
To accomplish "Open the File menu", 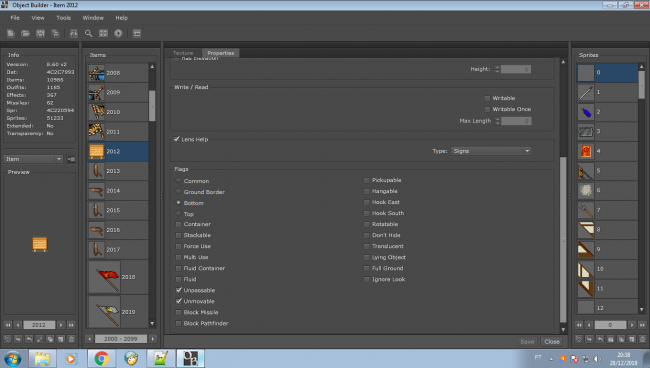I will pyautogui.click(x=15, y=18).
